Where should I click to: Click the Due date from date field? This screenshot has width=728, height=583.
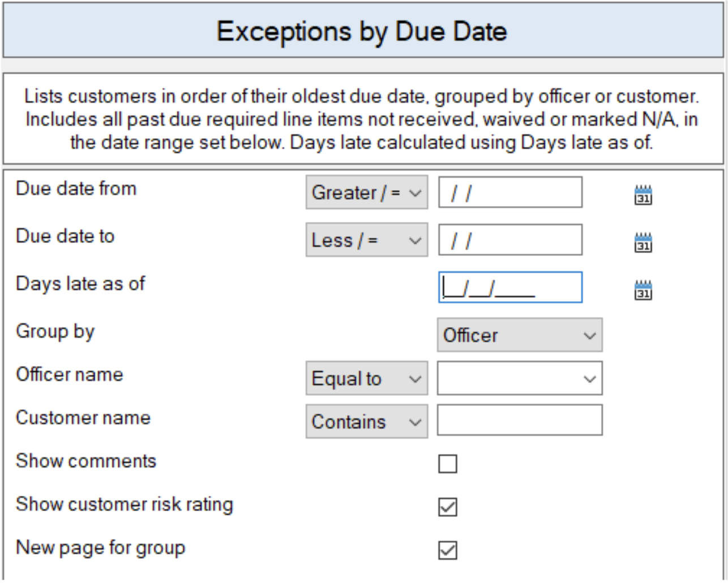509,192
